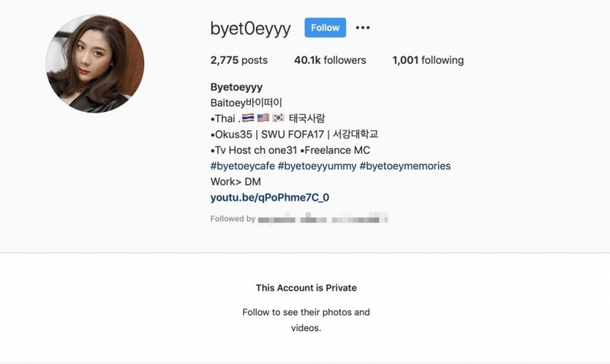Click the byet0eyyy username heading
The width and height of the screenshot is (610, 364).
click(251, 28)
